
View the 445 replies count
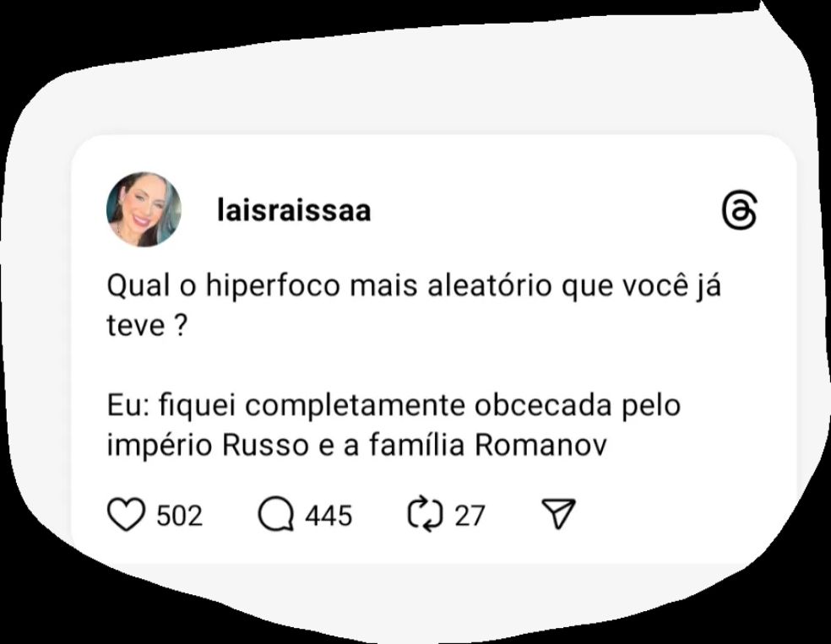[x=329, y=516]
